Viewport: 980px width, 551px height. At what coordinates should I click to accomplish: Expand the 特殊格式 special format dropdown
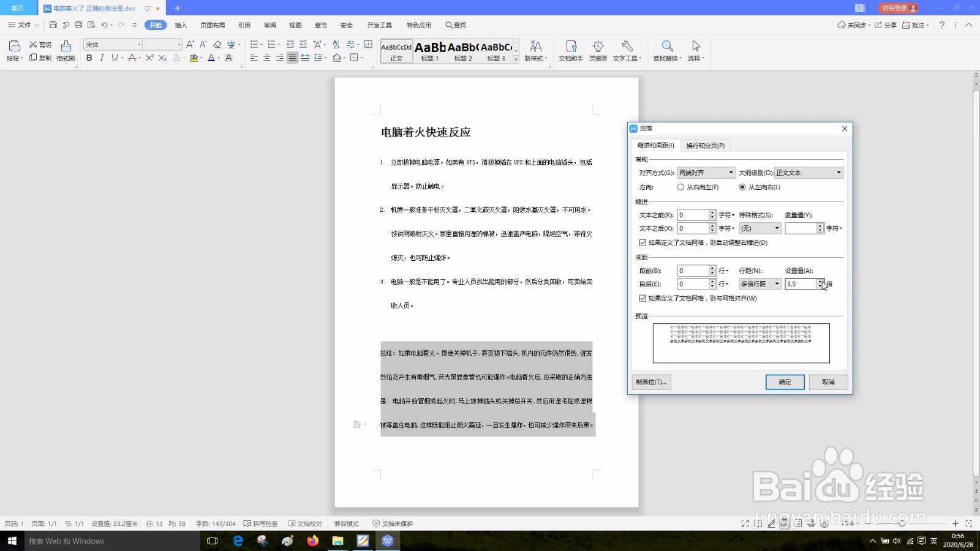[775, 228]
